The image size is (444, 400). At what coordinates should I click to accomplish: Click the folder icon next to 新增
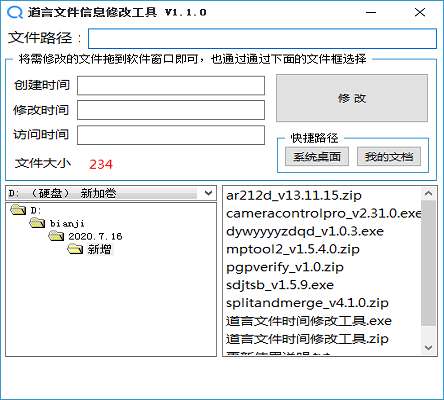coord(75,249)
